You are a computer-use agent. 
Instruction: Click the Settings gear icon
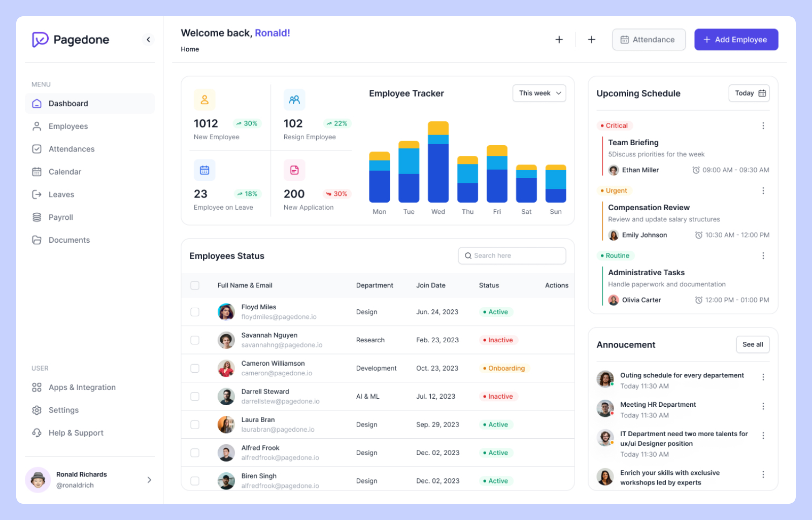[x=37, y=410]
